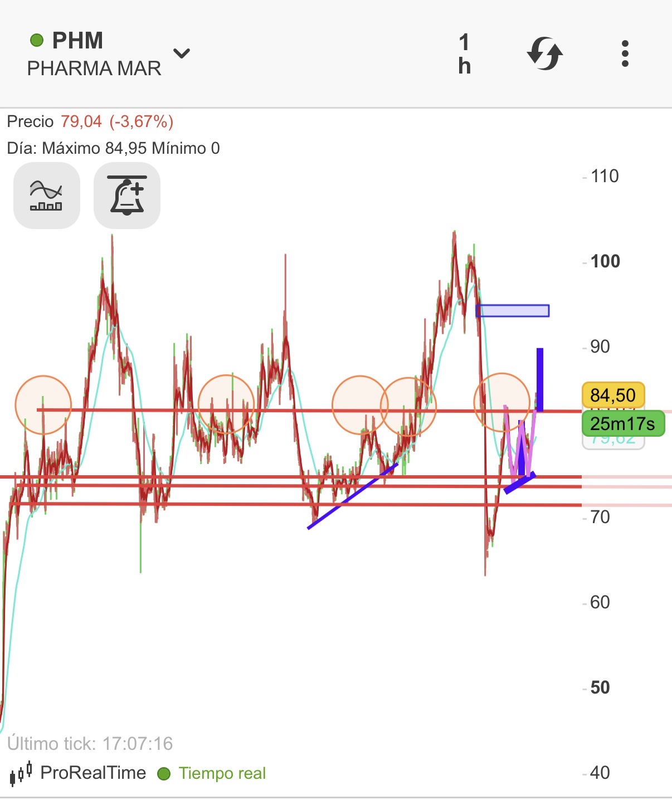Tap the green Tiempo real indicator dot
This screenshot has width=672, height=800.
coord(164,774)
